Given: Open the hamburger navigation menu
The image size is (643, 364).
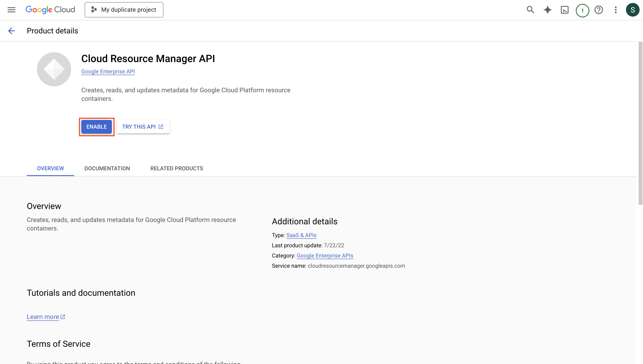Looking at the screenshot, I should point(11,10).
